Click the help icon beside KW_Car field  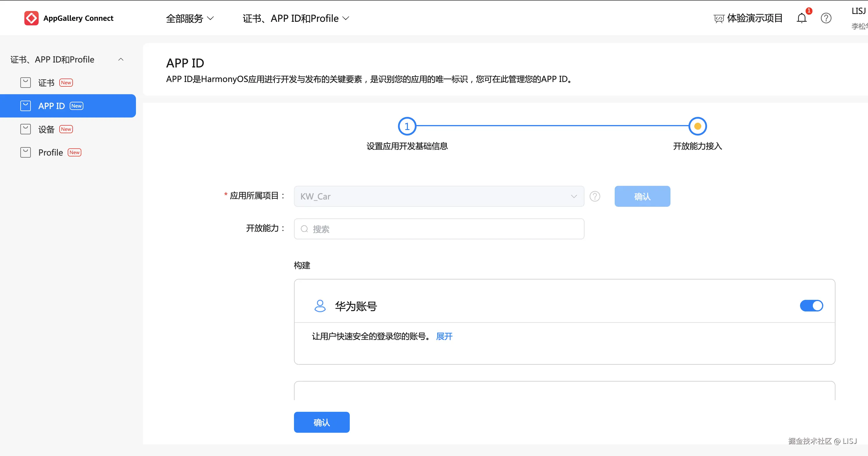point(595,196)
